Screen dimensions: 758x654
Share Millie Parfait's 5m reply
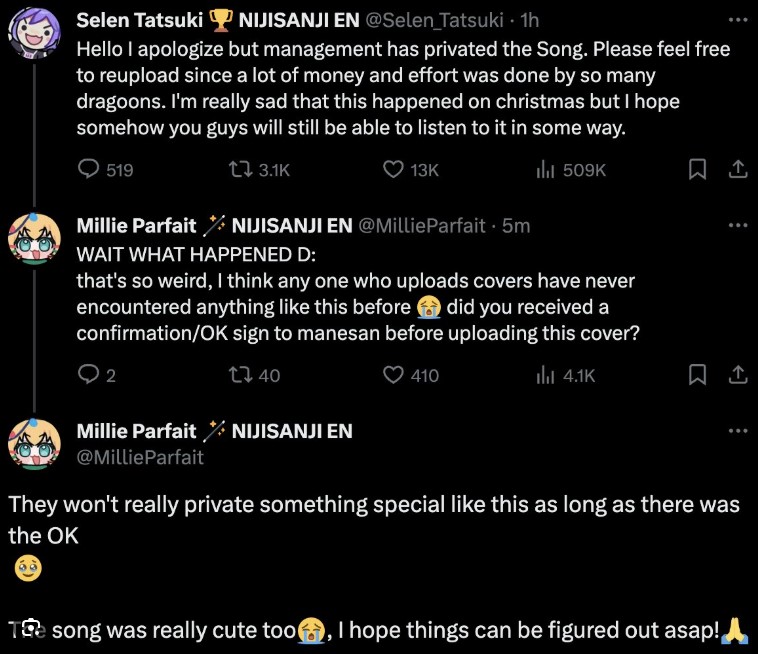[738, 375]
